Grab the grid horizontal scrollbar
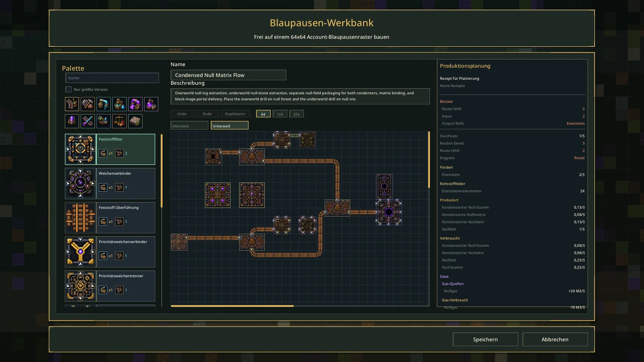 [232, 306]
